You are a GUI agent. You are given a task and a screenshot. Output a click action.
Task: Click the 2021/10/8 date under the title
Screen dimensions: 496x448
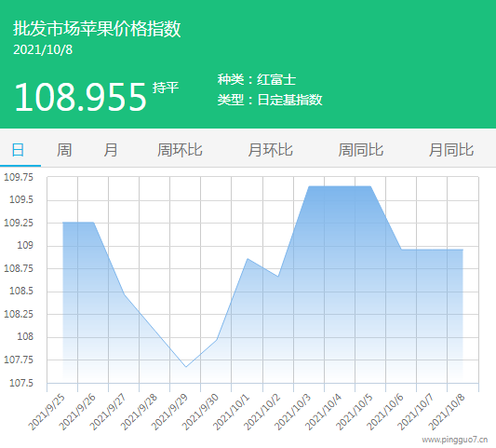(43, 49)
